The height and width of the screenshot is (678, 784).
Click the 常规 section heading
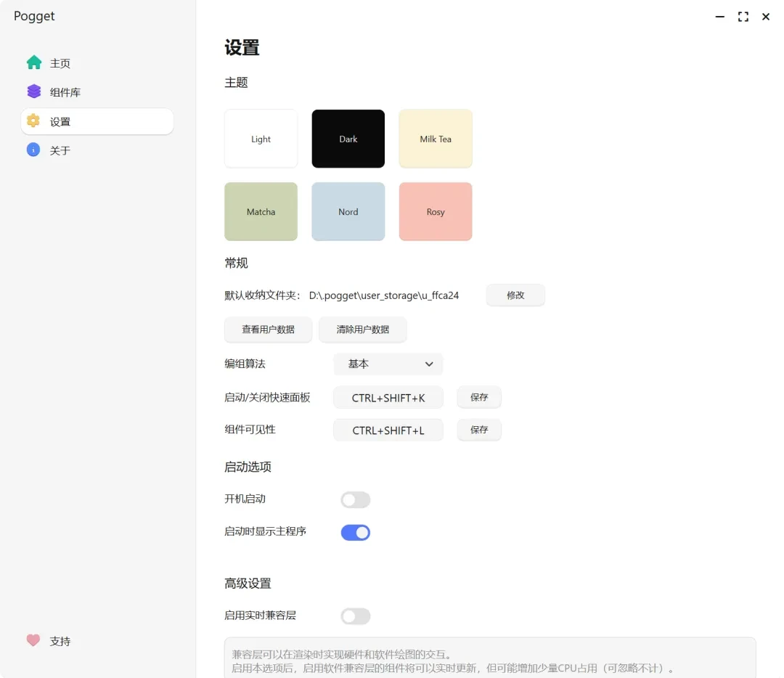coord(236,263)
